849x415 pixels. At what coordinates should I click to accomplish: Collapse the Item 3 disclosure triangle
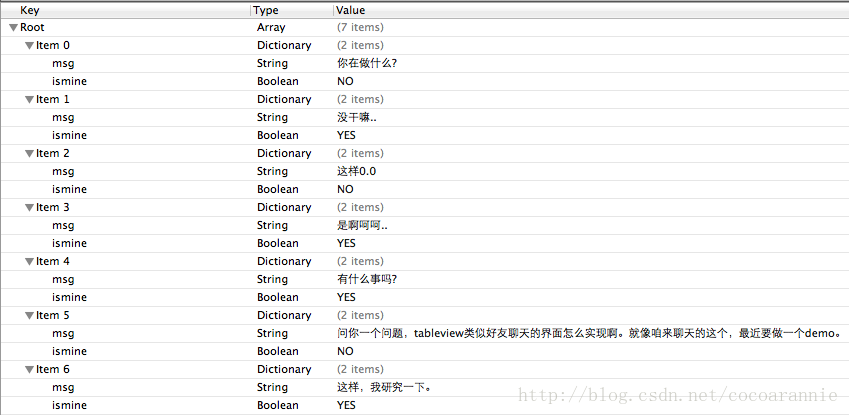pyautogui.click(x=29, y=208)
